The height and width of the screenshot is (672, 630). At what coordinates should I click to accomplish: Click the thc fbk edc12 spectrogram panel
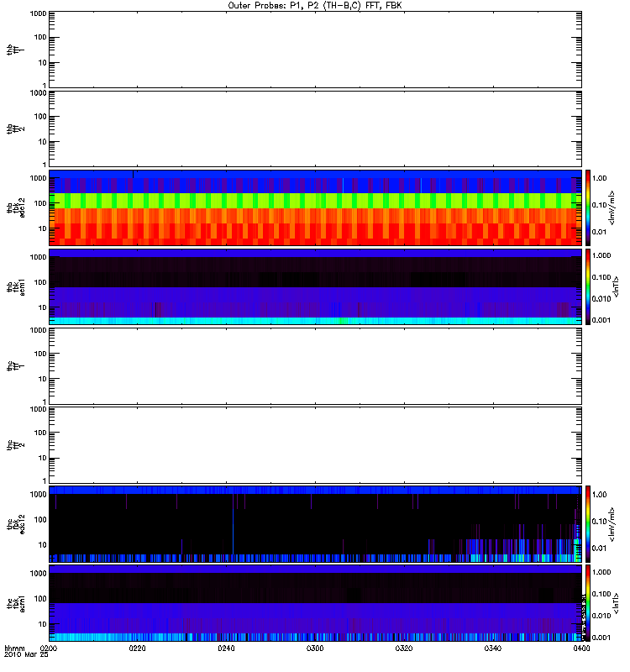pyautogui.click(x=315, y=523)
